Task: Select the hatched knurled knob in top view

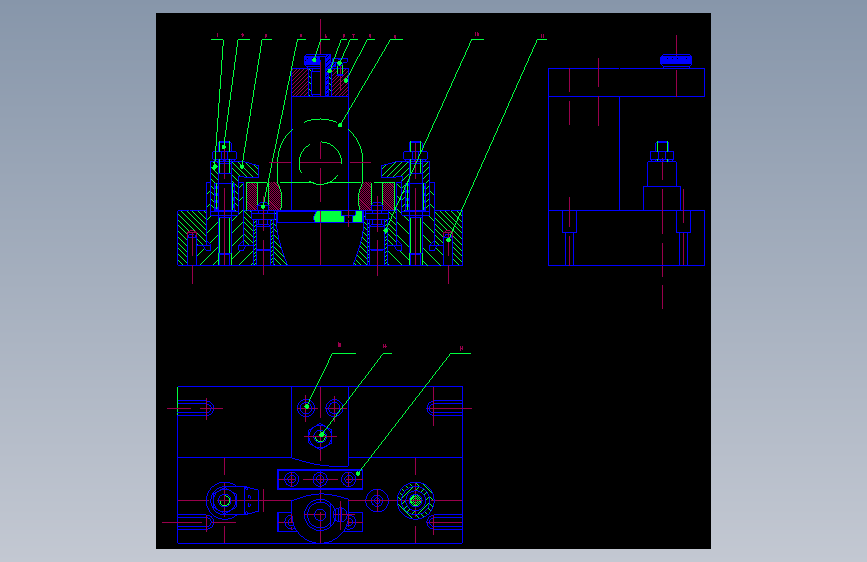Action: click(x=416, y=501)
